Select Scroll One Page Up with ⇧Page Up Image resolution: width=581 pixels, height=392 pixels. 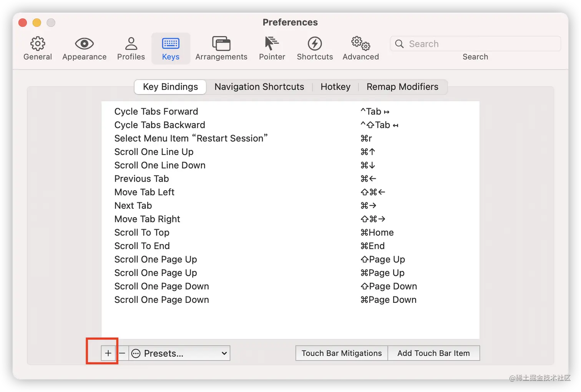point(290,259)
